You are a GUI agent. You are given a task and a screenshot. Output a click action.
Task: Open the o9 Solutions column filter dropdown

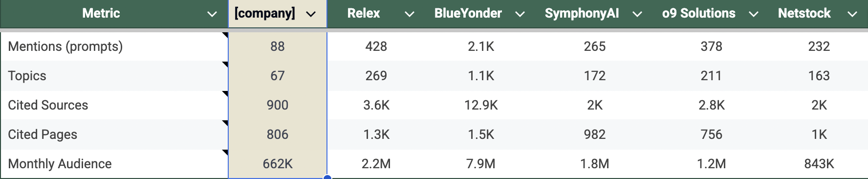click(x=754, y=14)
